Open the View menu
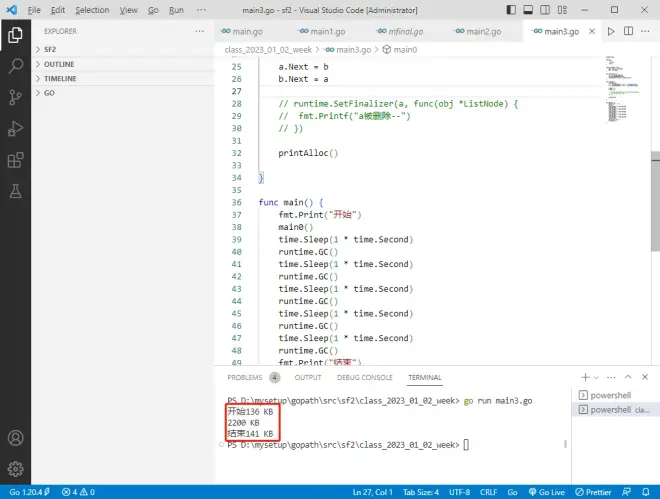The image size is (660, 499). (x=128, y=10)
